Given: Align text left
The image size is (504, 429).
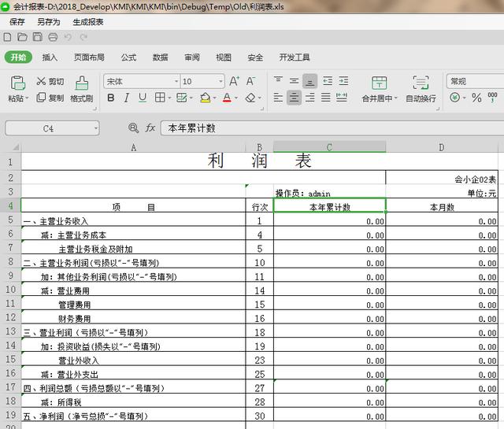Looking at the screenshot, I should tap(278, 98).
